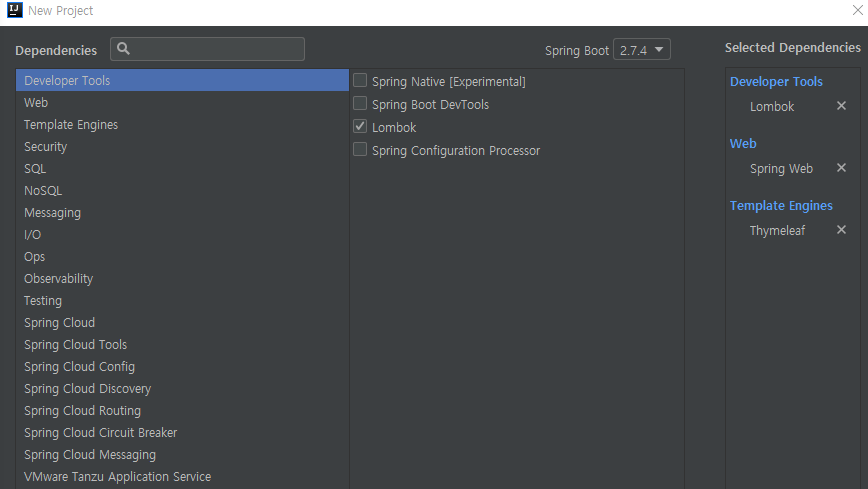Select the Spring Cloud Messaging category
The image size is (868, 489).
tap(182, 455)
